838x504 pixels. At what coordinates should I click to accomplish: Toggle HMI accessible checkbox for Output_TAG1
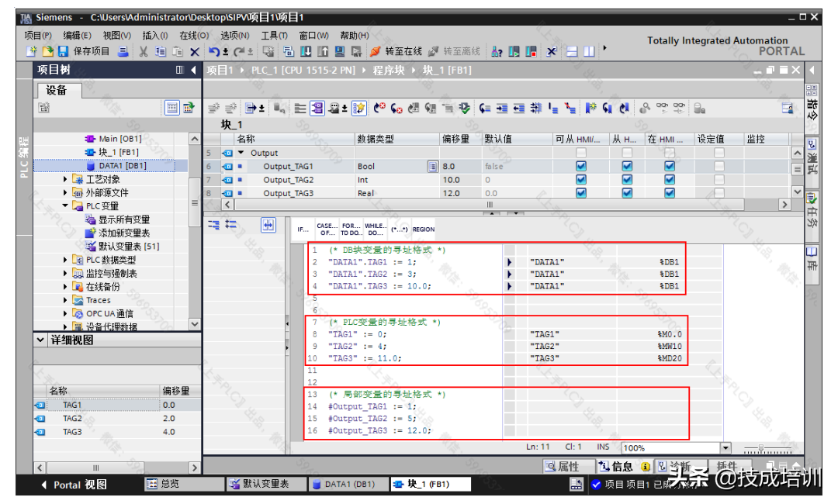(x=581, y=166)
